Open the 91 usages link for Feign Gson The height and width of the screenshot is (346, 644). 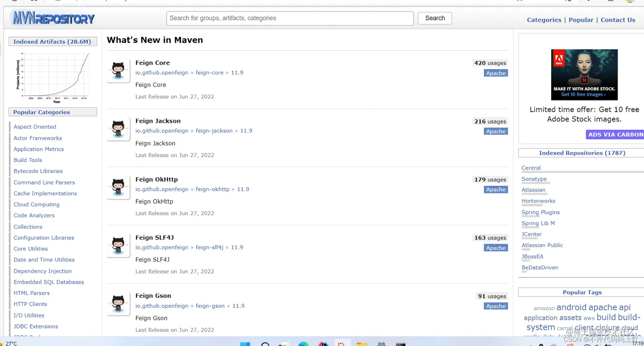(x=492, y=296)
